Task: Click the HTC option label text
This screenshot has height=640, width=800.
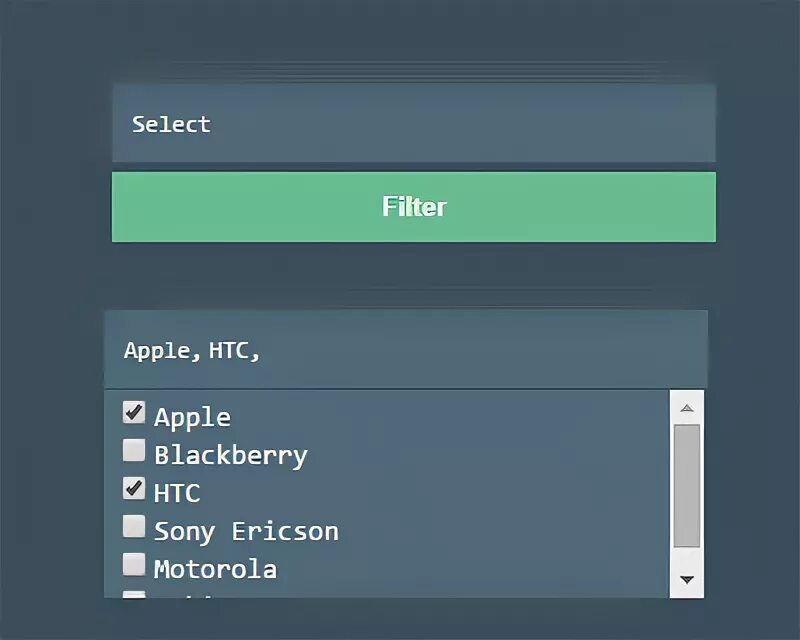Action: (177, 493)
